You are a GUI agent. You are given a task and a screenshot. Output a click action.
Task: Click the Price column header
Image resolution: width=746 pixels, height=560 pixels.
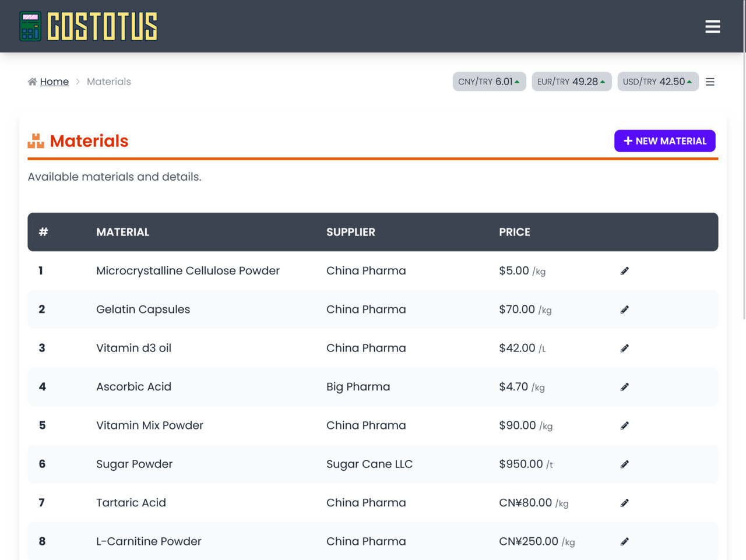tap(514, 232)
